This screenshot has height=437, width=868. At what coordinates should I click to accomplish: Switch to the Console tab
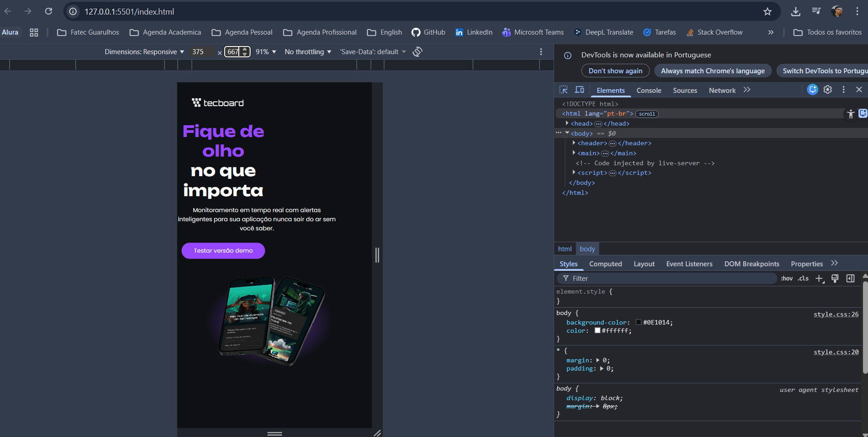(x=648, y=90)
